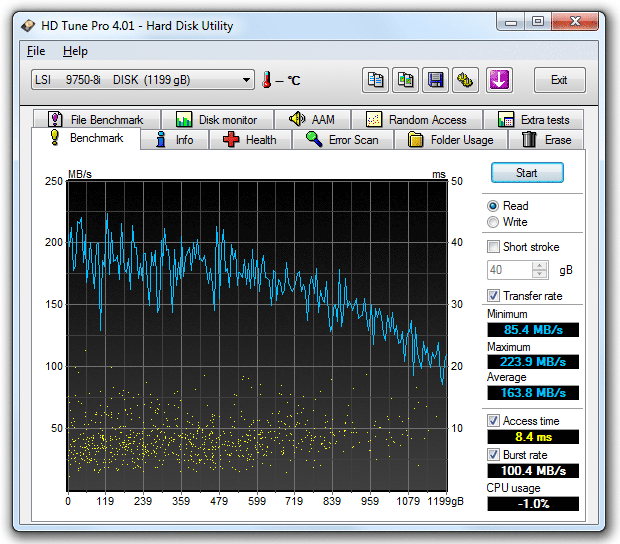Click the purple download arrow icon
The height and width of the screenshot is (544, 620).
click(x=499, y=80)
